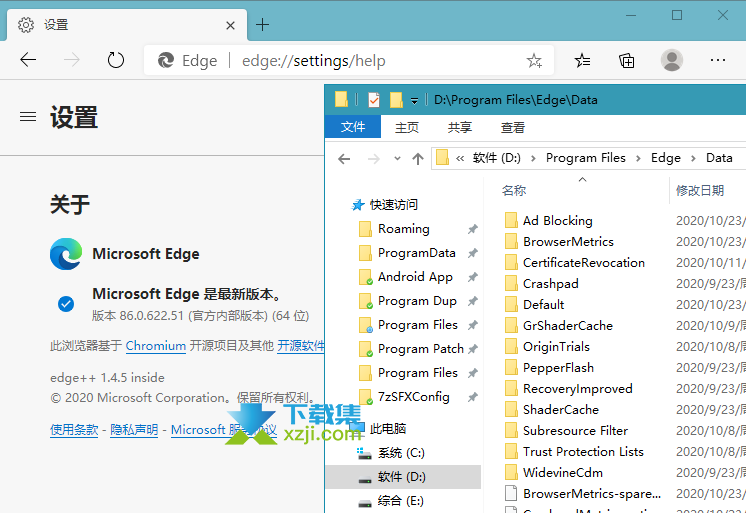This screenshot has width=746, height=513.
Task: Open Customize Quick Access Toolbar dropdown
Action: pyautogui.click(x=414, y=100)
